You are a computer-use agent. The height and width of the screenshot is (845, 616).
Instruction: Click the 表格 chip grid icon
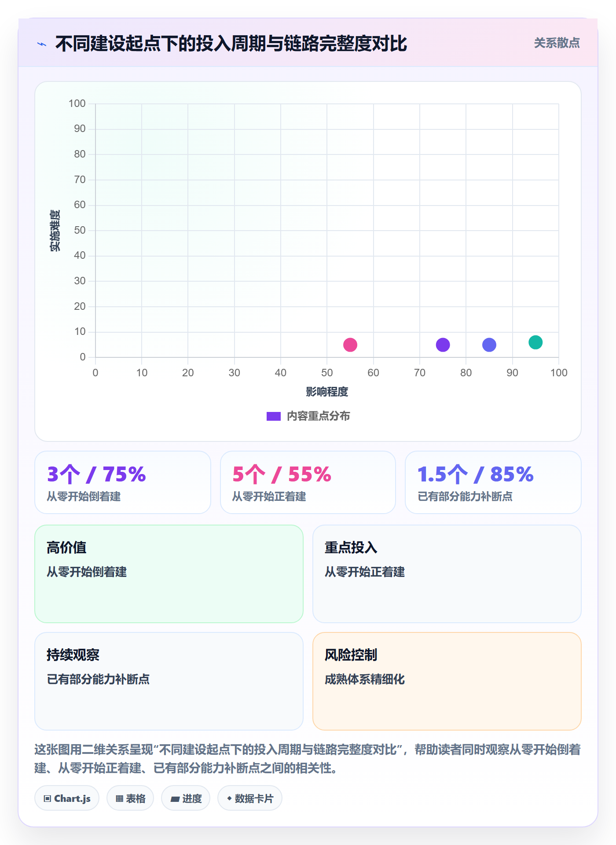(119, 799)
